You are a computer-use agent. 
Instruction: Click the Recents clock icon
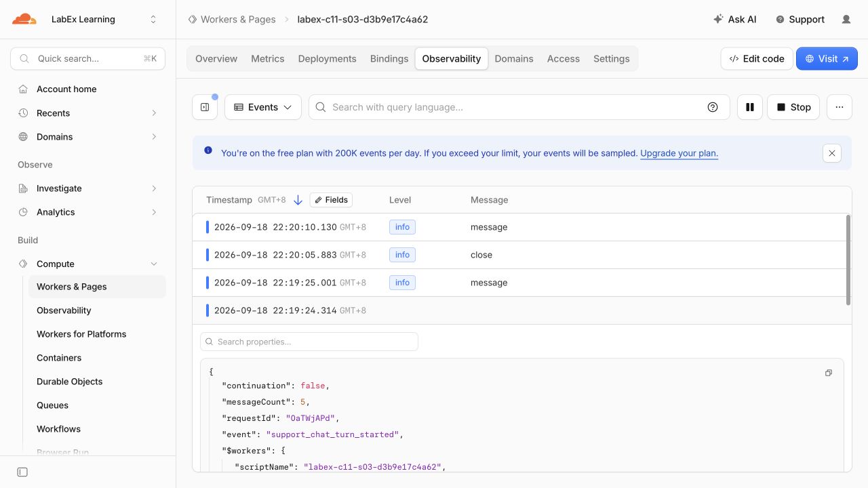(23, 113)
